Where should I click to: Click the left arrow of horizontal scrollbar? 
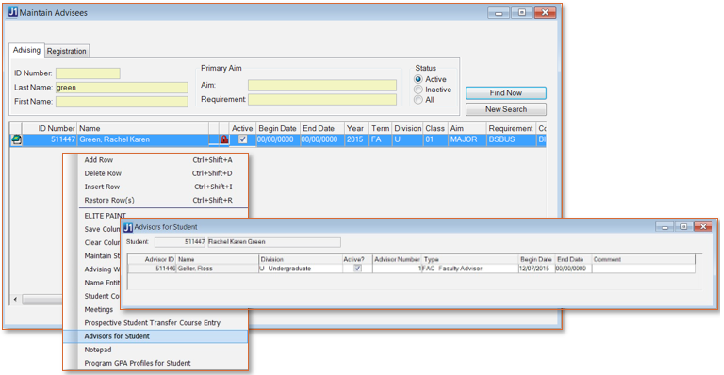15,300
